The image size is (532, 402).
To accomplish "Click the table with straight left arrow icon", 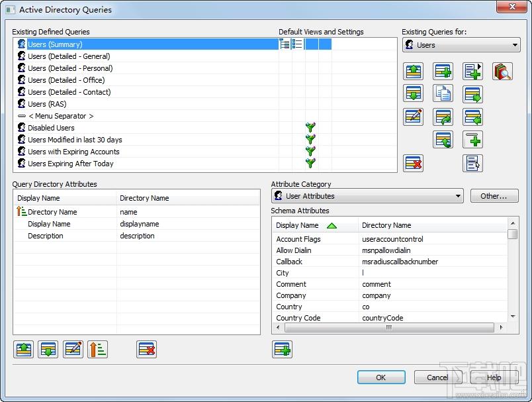I will click(x=473, y=117).
